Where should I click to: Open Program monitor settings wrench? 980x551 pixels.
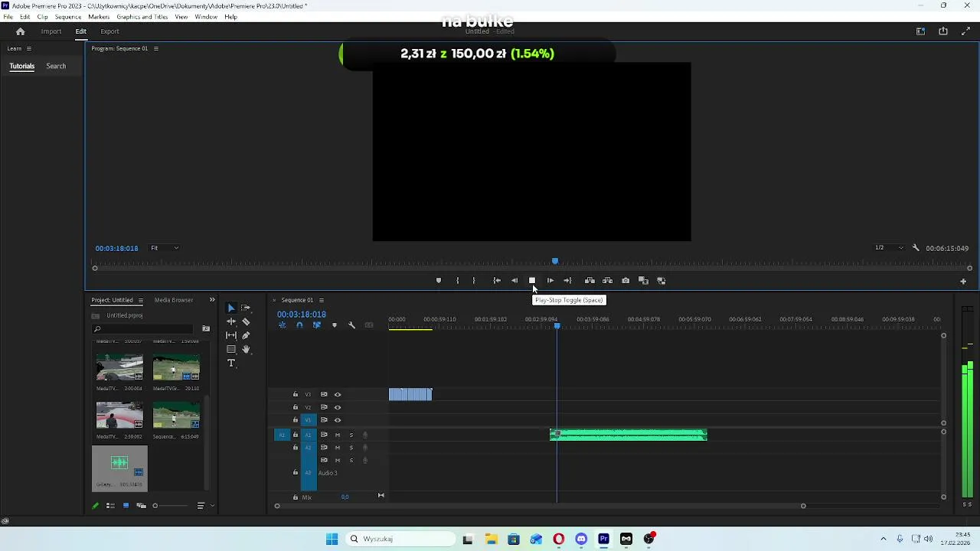916,248
